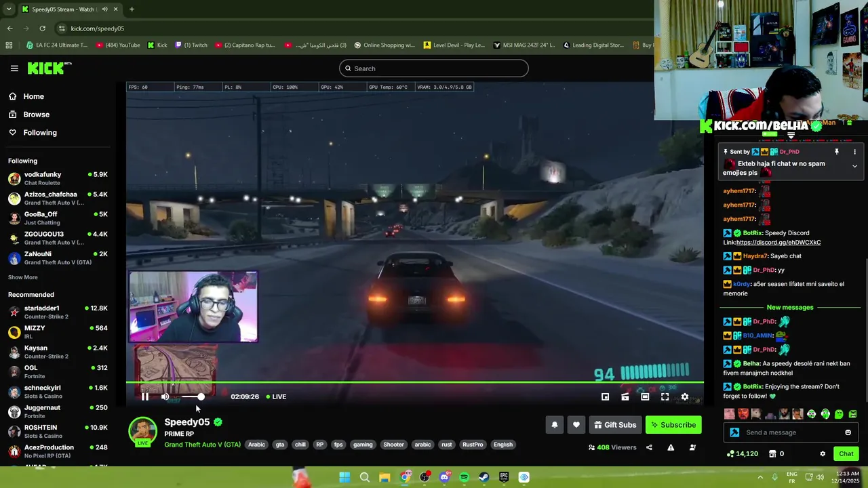Open Steam from the taskbar

tap(484, 477)
